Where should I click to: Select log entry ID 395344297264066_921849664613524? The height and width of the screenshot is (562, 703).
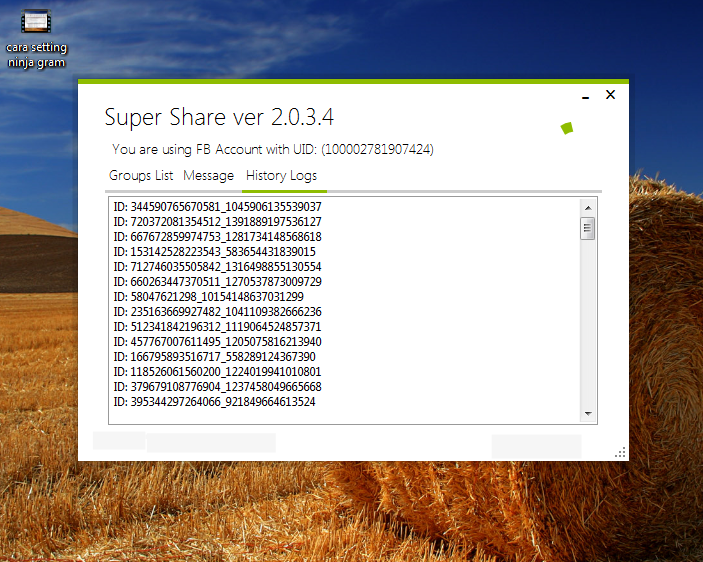pos(214,402)
